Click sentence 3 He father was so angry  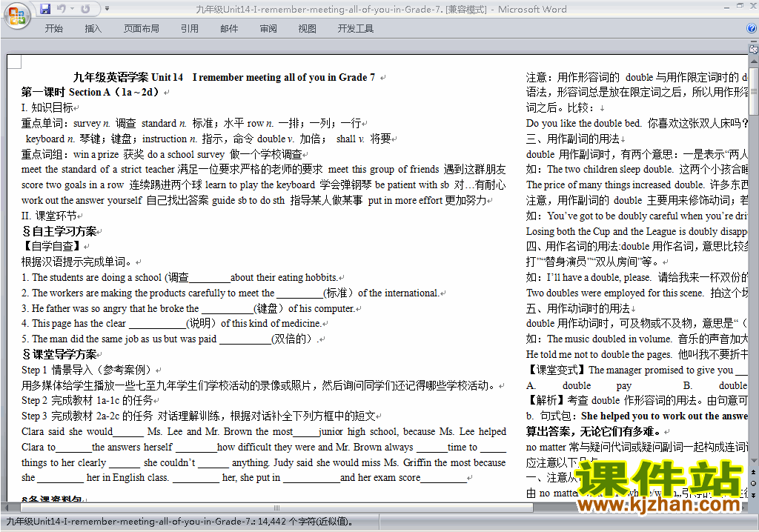click(x=188, y=308)
